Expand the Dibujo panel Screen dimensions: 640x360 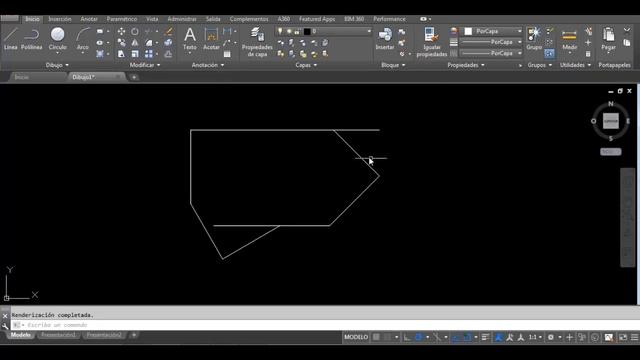tap(57, 65)
